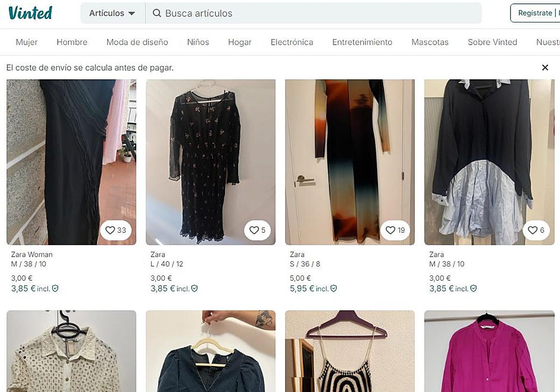
Task: Click the shield icon next to first 3,85 € price
Action: coord(55,288)
